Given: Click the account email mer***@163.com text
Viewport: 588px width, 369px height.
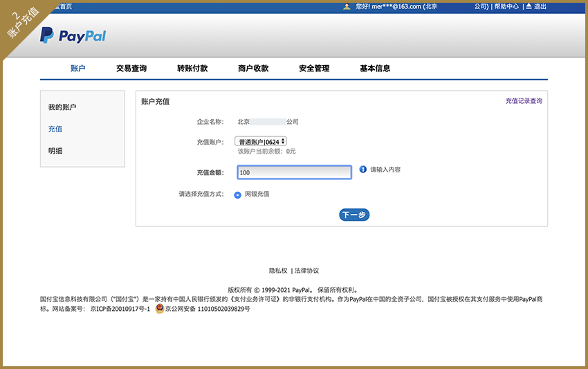Looking at the screenshot, I should point(396,6).
